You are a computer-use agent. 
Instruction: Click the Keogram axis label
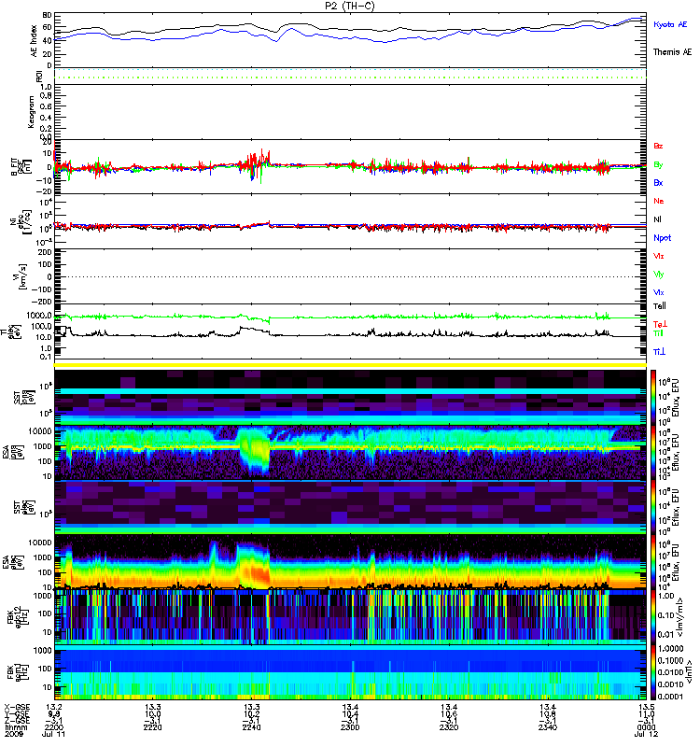pos(32,112)
